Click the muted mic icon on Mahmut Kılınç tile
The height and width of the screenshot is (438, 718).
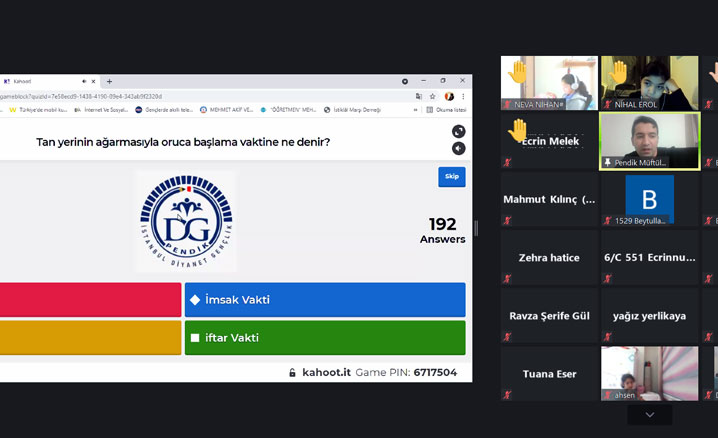[508, 220]
